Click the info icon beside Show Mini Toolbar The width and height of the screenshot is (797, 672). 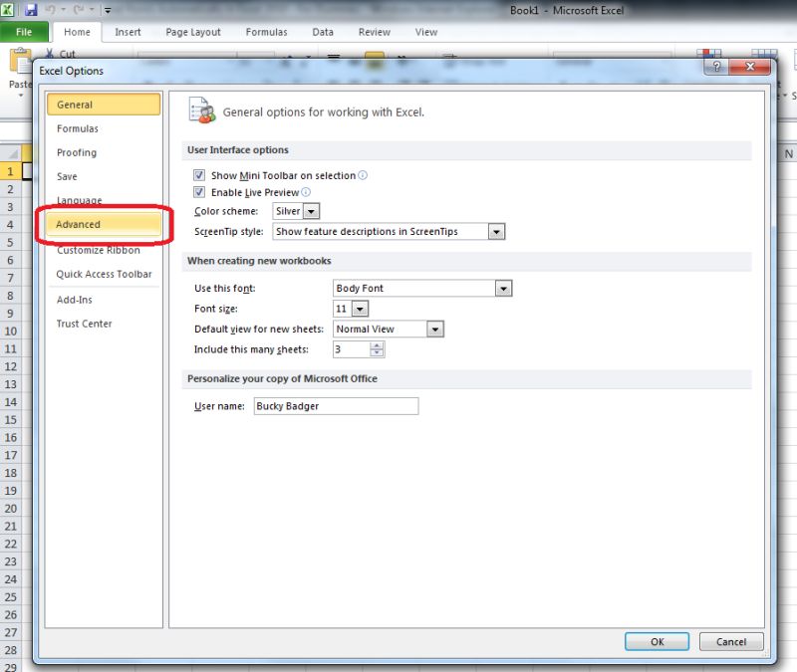click(362, 174)
